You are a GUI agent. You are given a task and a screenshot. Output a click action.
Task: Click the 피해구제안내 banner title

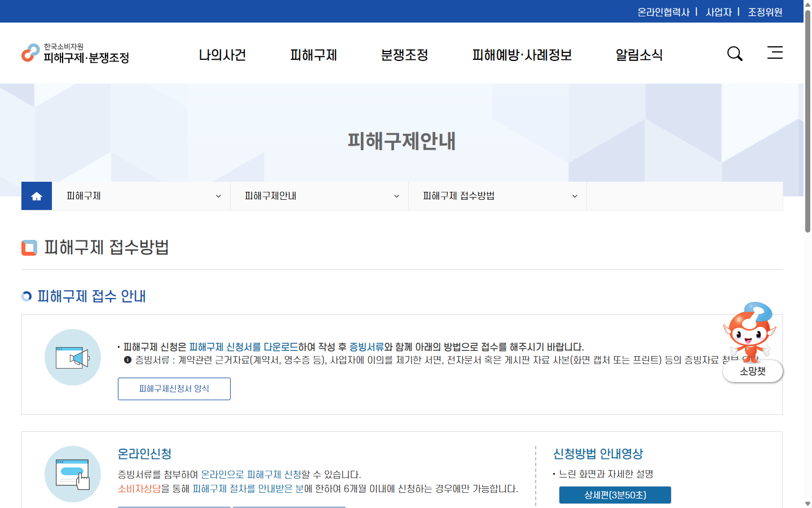tap(401, 141)
